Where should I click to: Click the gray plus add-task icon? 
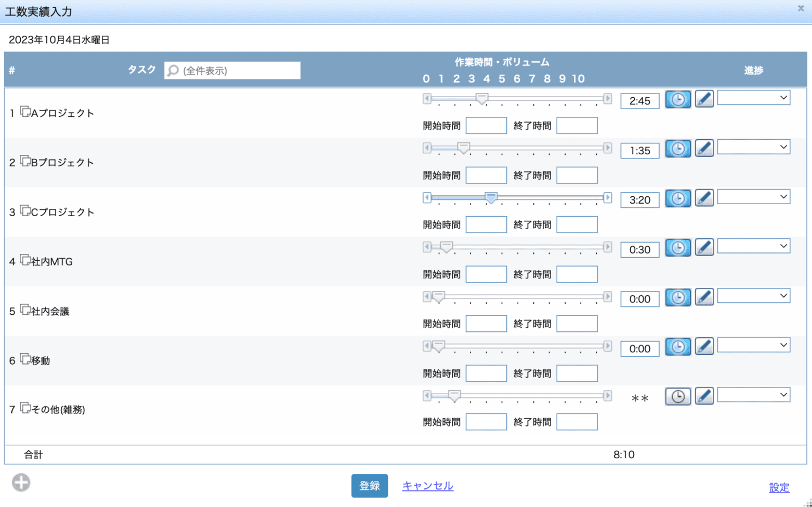[x=21, y=483]
